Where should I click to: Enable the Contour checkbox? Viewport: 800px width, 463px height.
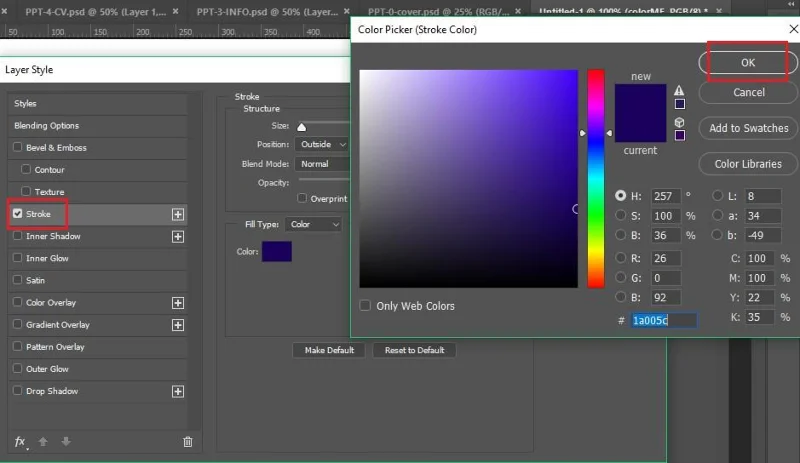[x=26, y=169]
